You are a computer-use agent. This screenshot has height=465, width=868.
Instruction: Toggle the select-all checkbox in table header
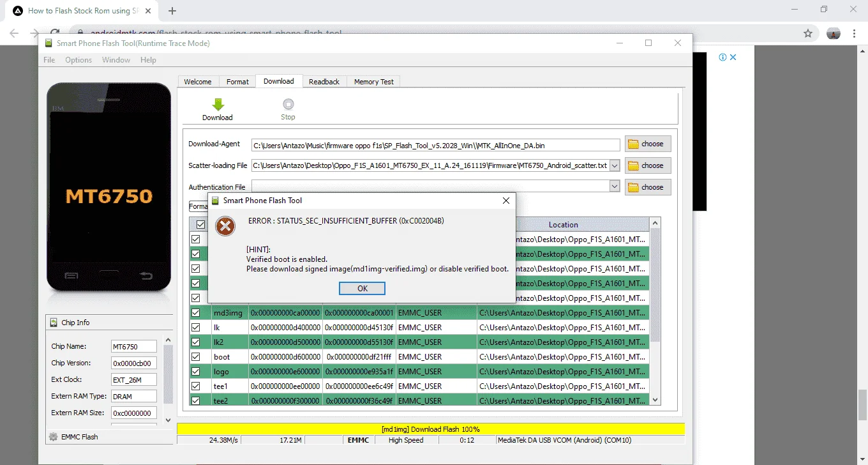(200, 225)
